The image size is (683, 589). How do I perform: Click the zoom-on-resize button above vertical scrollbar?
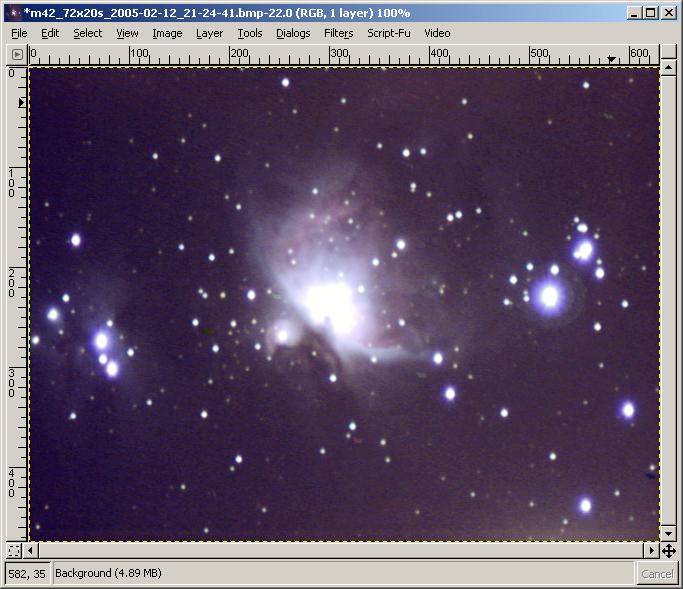668,52
